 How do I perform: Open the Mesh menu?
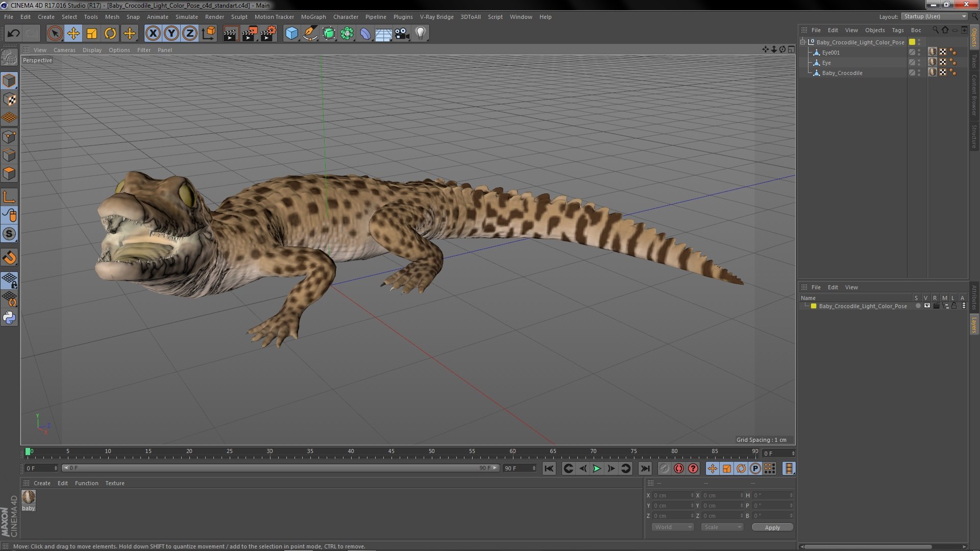pyautogui.click(x=112, y=17)
